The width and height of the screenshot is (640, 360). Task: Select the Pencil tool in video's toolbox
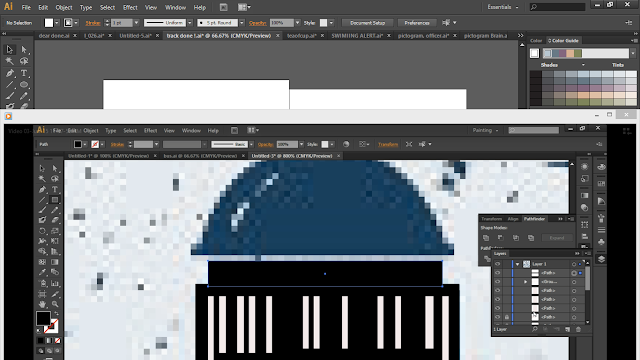click(x=55, y=210)
